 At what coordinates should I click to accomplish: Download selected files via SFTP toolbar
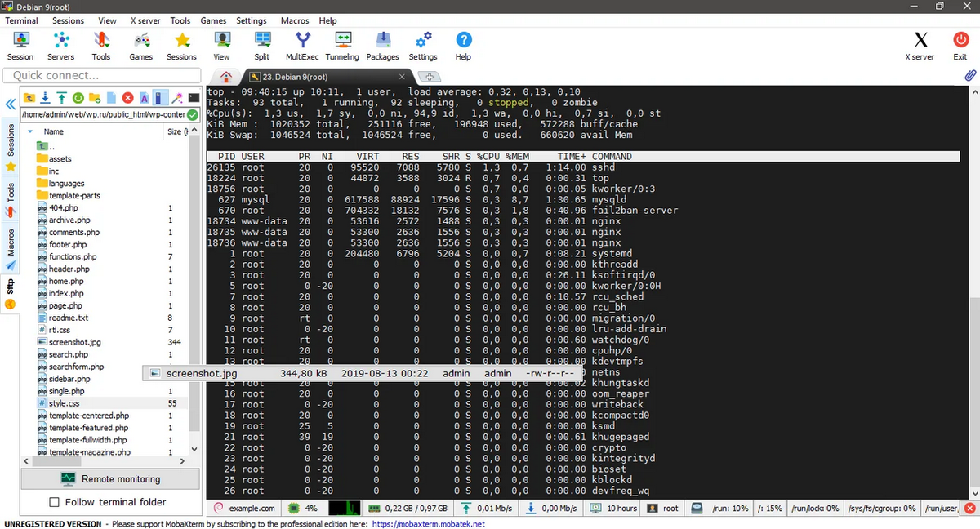click(x=45, y=97)
